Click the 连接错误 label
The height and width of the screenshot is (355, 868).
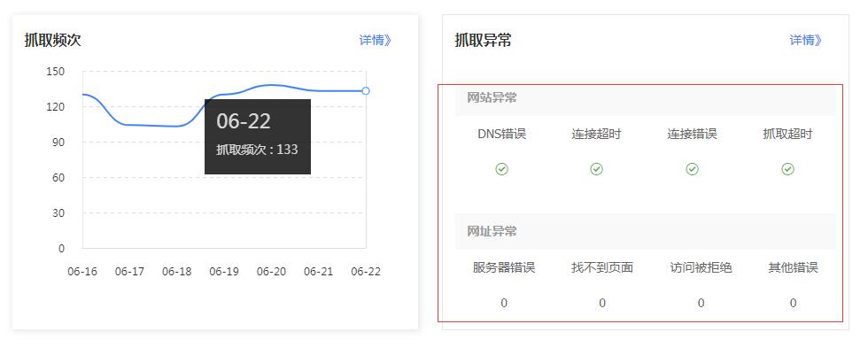point(692,135)
